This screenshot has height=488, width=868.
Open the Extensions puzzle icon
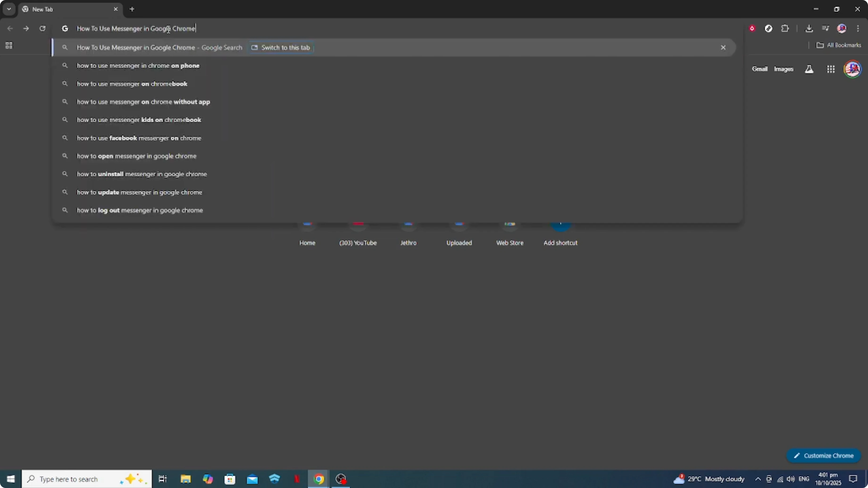coord(785,28)
